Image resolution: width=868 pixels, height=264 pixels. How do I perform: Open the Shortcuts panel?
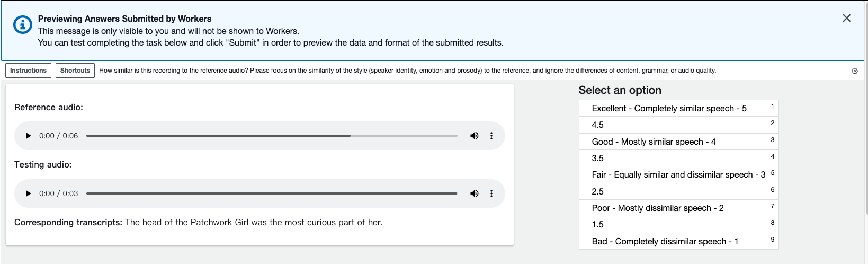pyautogui.click(x=75, y=71)
